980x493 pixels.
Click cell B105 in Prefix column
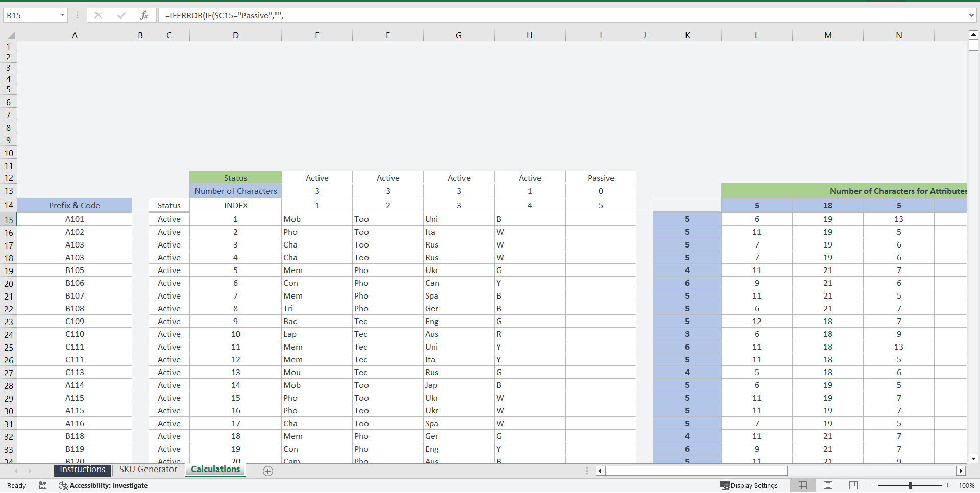coord(75,270)
